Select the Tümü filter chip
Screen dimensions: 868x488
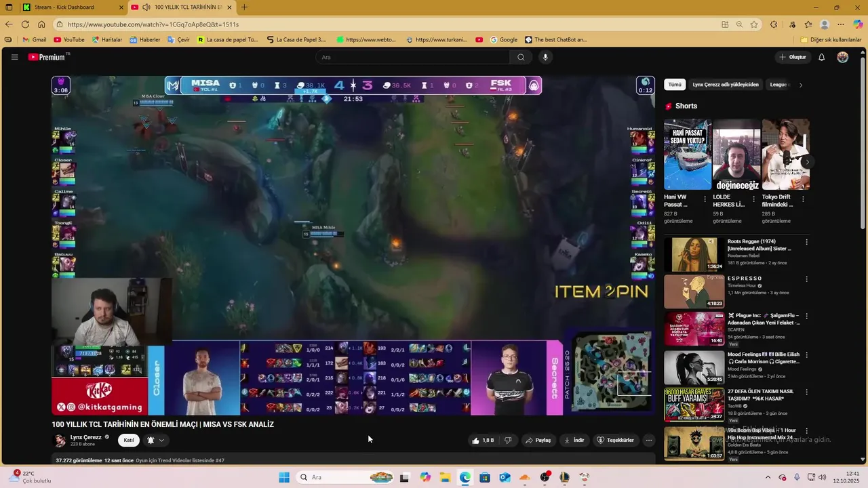pos(675,85)
